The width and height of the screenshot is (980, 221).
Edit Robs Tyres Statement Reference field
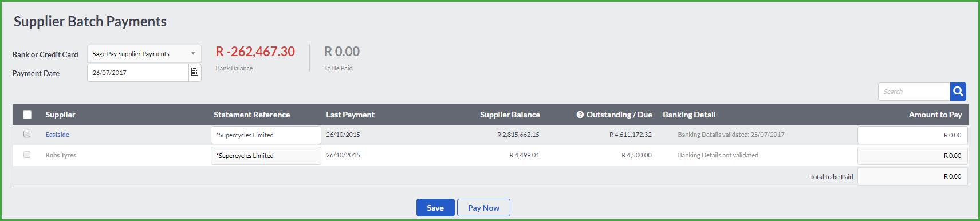pos(266,156)
